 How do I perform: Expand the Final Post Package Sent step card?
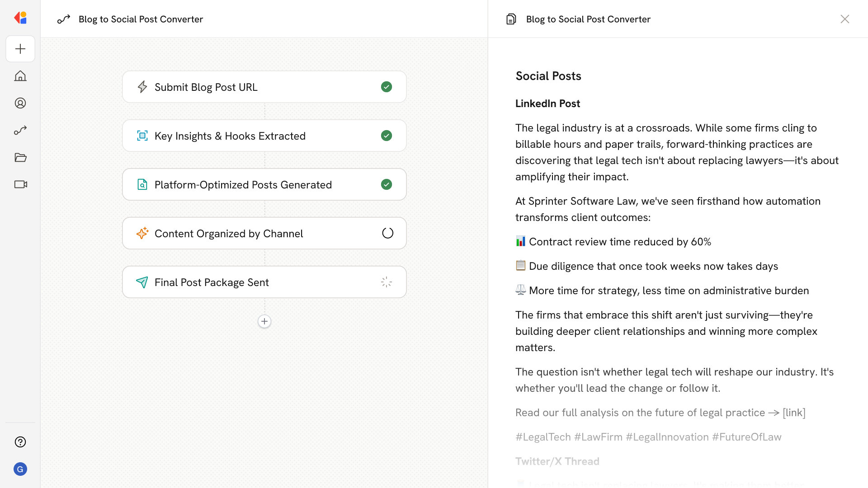coord(264,282)
